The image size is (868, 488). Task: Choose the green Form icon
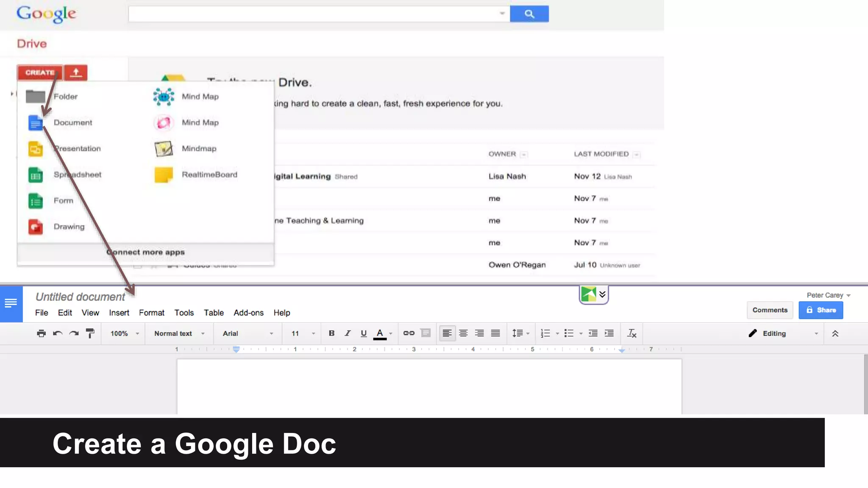(x=36, y=201)
